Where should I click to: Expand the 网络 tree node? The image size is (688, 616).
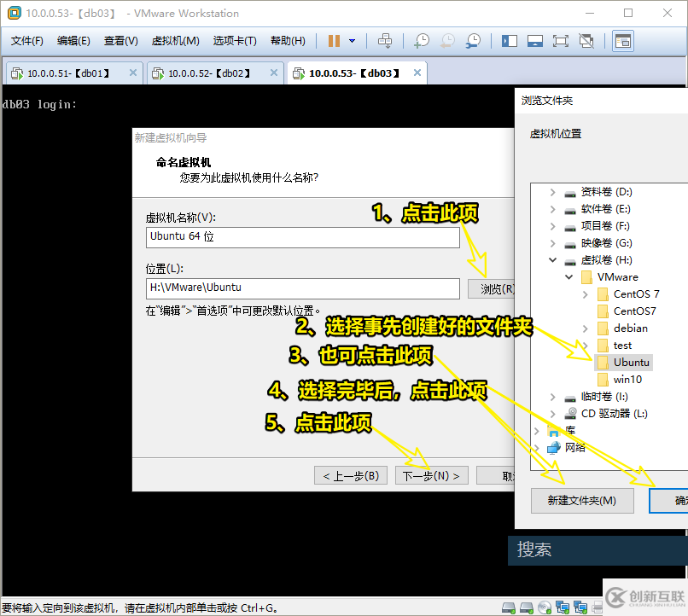point(537,448)
